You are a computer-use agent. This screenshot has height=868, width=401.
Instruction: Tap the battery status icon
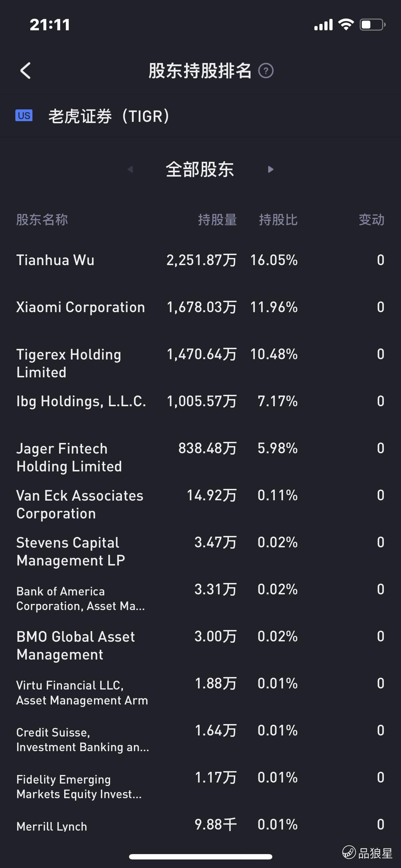pyautogui.click(x=372, y=25)
